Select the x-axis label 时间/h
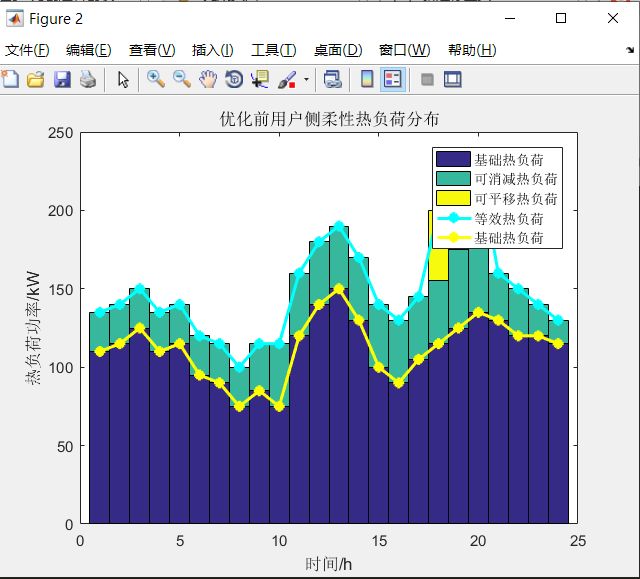This screenshot has height=579, width=640. tap(329, 564)
